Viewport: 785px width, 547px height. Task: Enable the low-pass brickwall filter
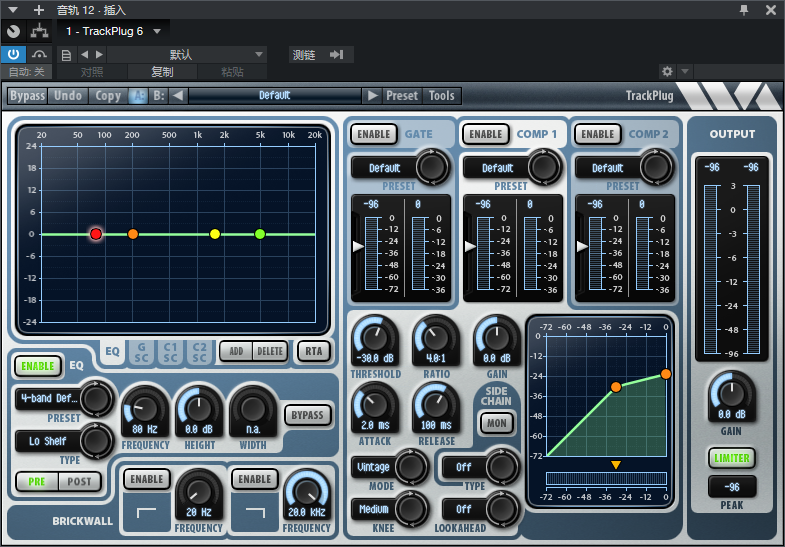point(255,479)
